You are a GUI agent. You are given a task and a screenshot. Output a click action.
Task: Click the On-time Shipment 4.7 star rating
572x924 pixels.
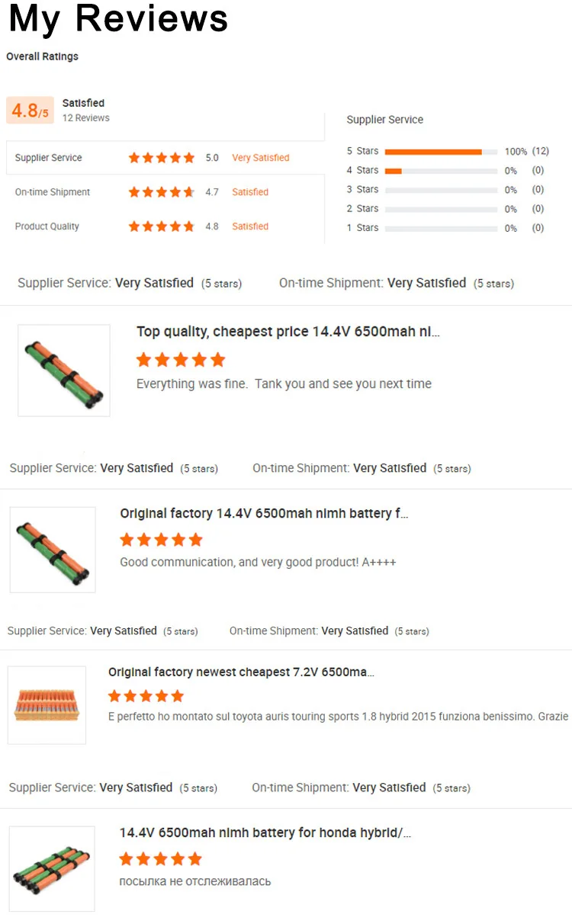pos(161,192)
